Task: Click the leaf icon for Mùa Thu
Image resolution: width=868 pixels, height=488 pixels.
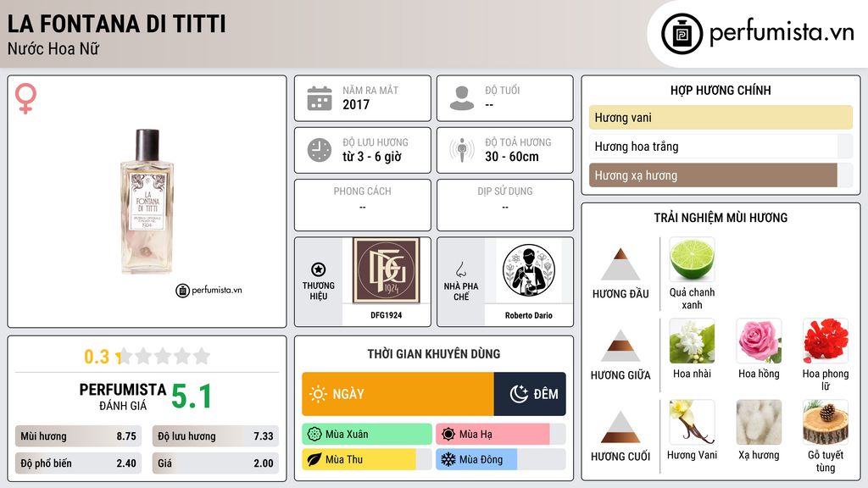Action: (x=314, y=459)
